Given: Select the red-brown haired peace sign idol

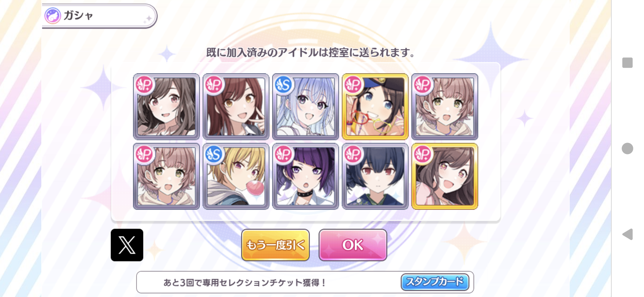Looking at the screenshot, I should tap(236, 106).
